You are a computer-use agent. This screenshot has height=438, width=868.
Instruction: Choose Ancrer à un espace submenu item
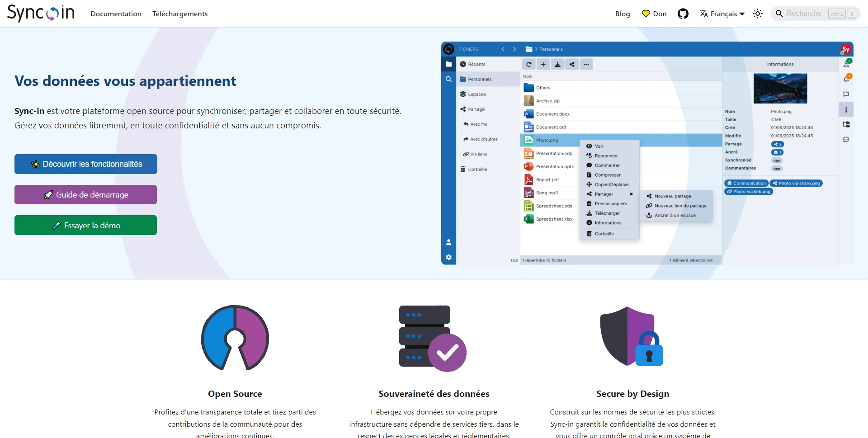click(676, 215)
